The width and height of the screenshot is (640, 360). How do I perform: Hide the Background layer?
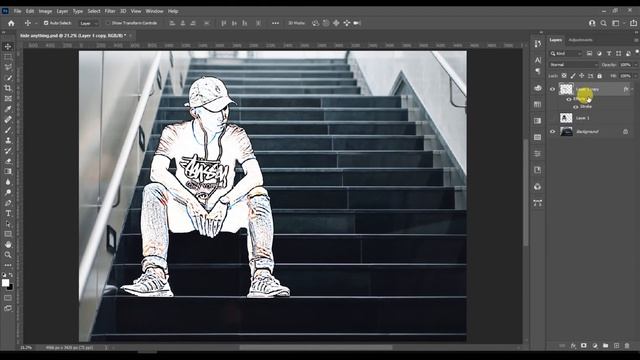click(552, 131)
